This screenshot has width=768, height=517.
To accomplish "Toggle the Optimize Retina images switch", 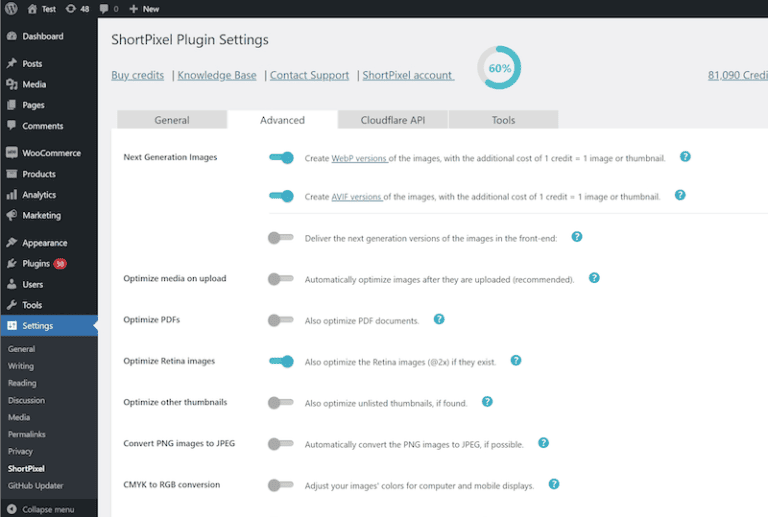I will pos(281,361).
